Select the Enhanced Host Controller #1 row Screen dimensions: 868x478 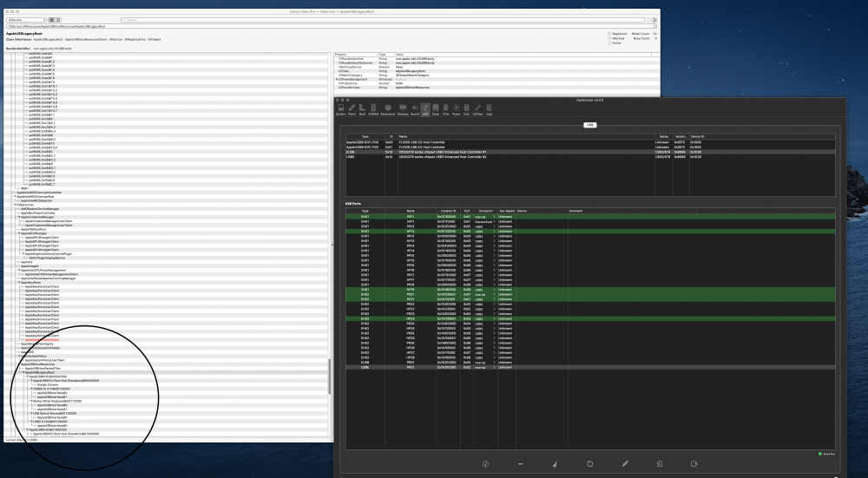(x=590, y=152)
